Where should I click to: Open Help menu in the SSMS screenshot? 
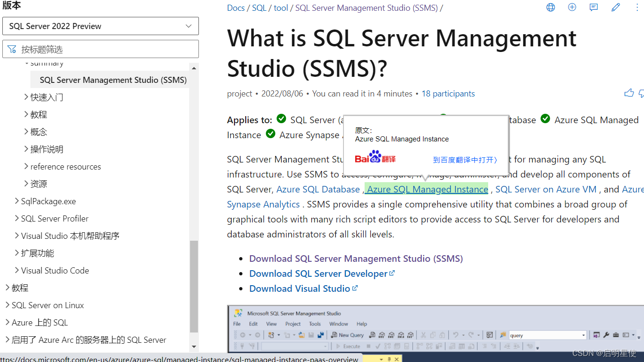[x=362, y=324]
